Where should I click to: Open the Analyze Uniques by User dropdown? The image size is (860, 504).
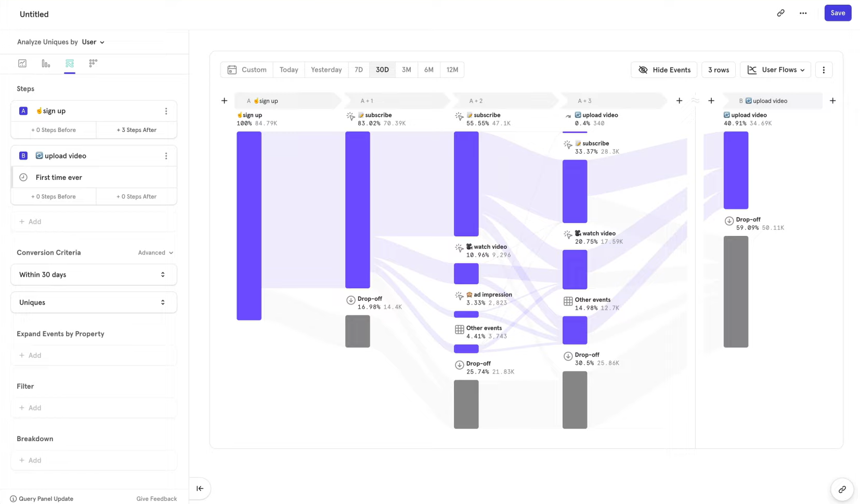click(x=93, y=42)
